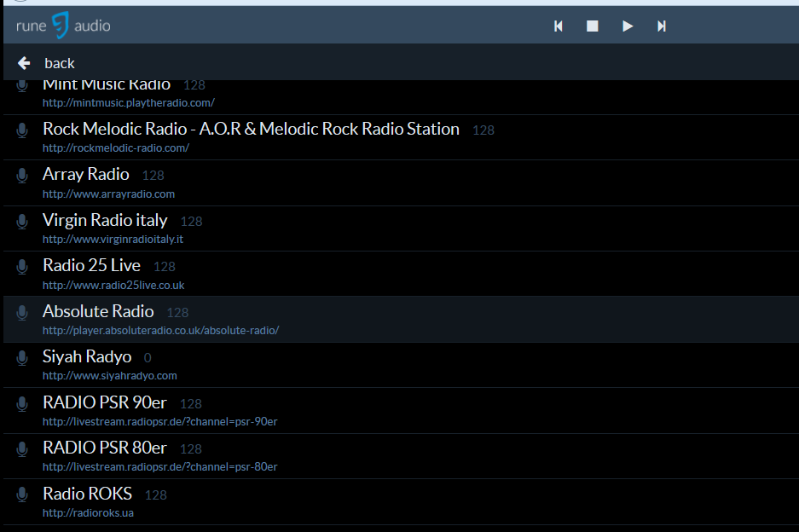Select the Array Radio station title
The height and width of the screenshot is (532, 799).
(86, 174)
